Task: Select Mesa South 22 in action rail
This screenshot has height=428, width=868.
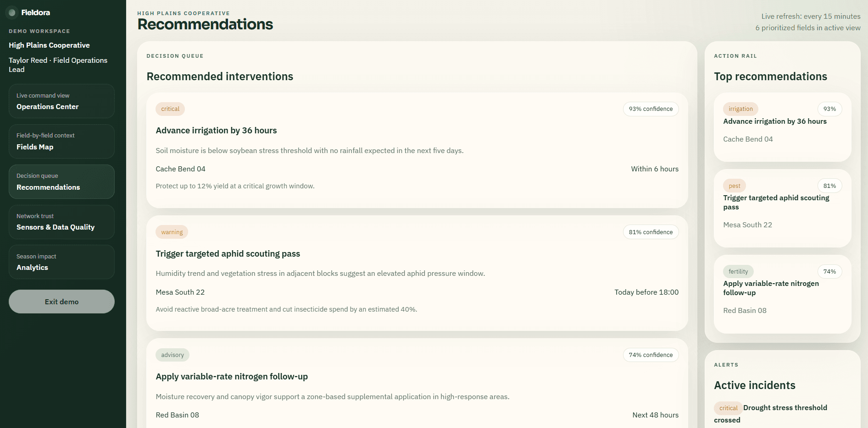Action: (x=747, y=225)
